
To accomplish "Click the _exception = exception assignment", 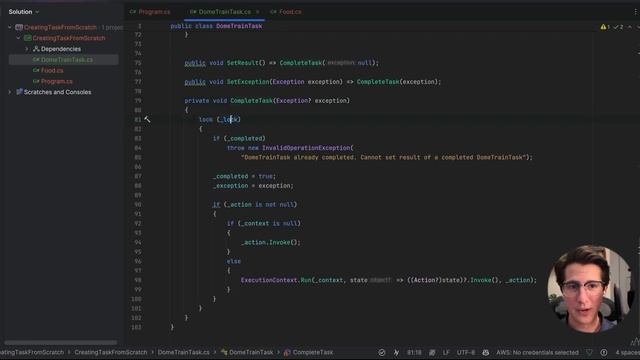I will point(253,186).
